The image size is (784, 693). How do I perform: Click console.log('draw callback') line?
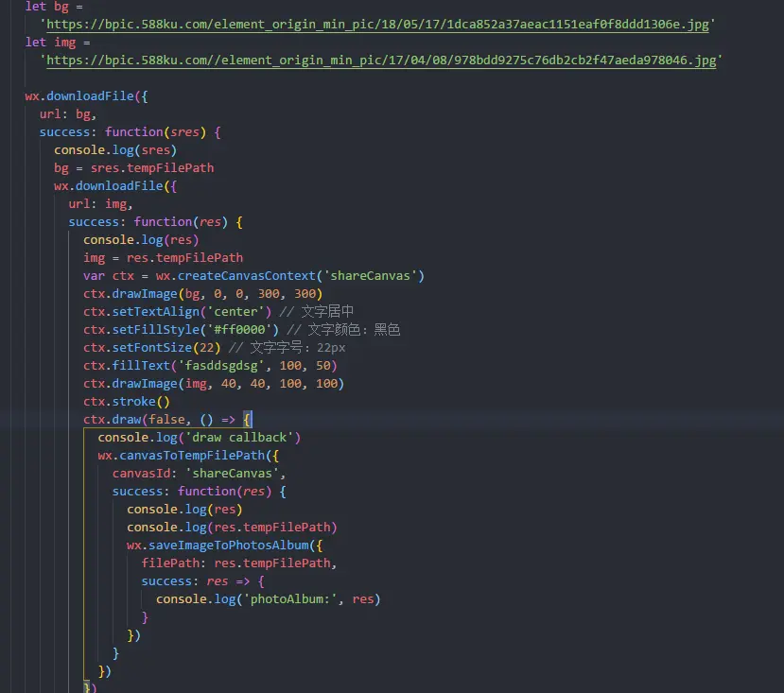pos(199,438)
